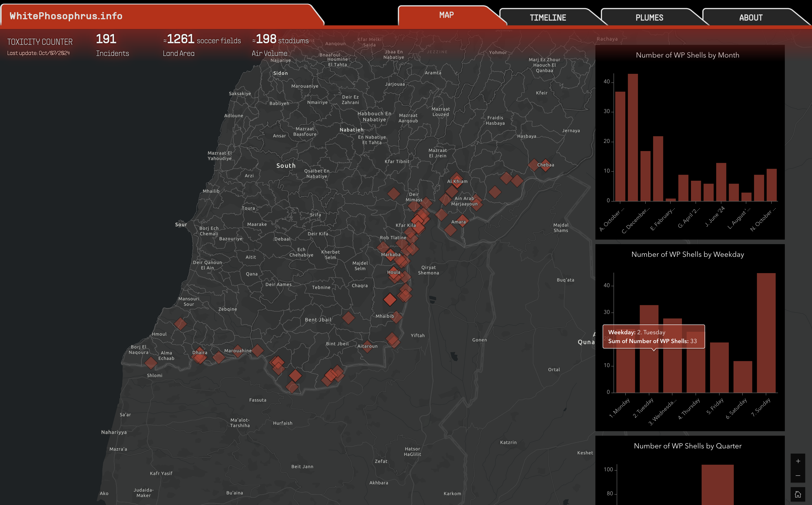Click the home default extent icon
The width and height of the screenshot is (812, 505).
coord(798,494)
